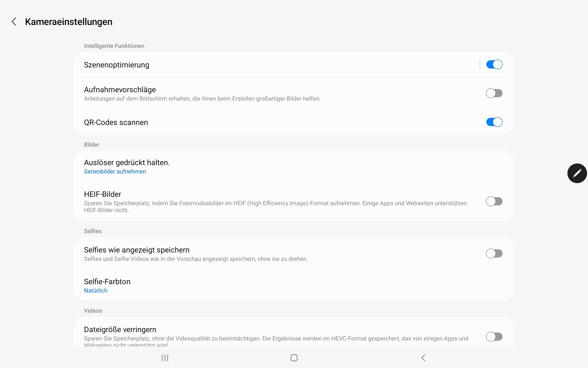Tap the Serienbilder aufnehmen value
Image resolution: width=588 pixels, height=368 pixels.
pos(115,172)
